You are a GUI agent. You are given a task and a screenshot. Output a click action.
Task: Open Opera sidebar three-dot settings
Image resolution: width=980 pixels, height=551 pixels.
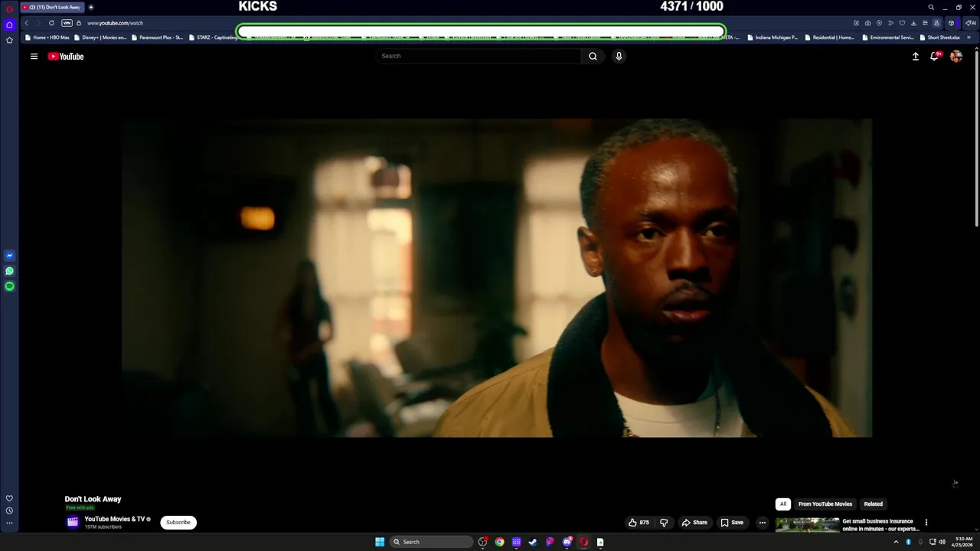point(9,523)
